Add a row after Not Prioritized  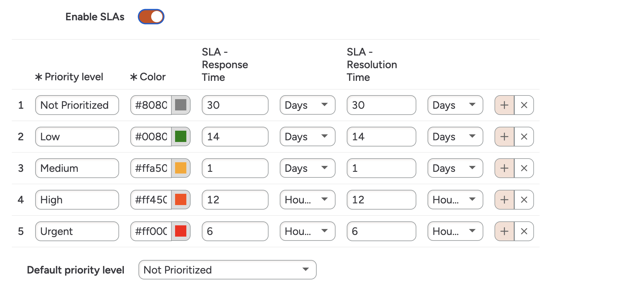point(504,105)
